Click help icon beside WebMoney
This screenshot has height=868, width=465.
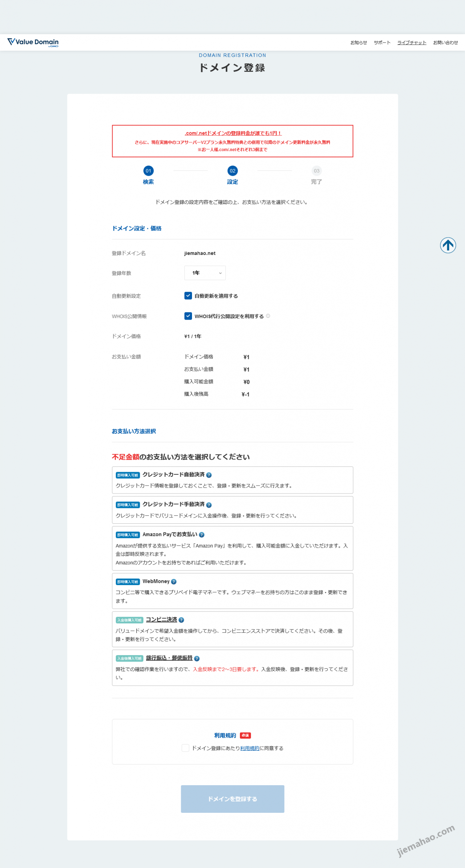174,581
